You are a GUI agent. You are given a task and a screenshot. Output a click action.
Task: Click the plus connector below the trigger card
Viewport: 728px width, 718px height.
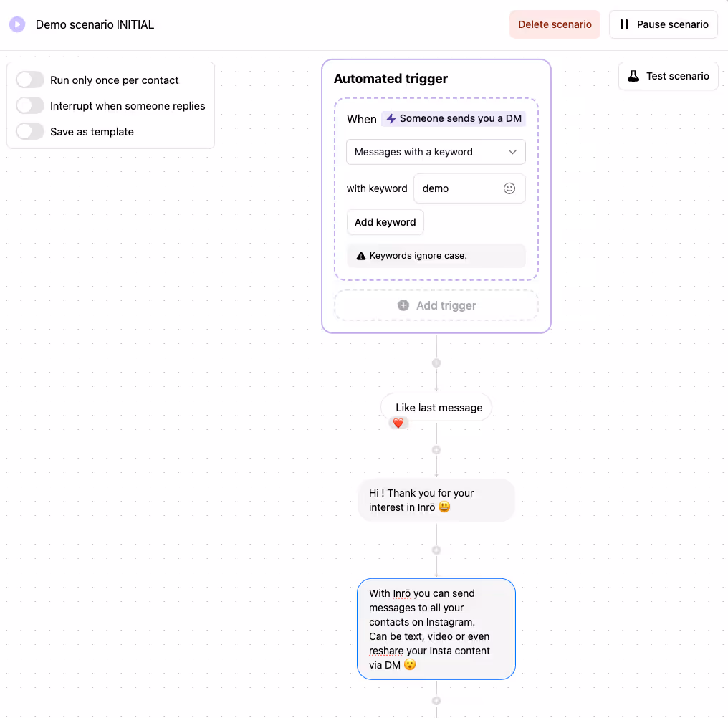(x=436, y=363)
